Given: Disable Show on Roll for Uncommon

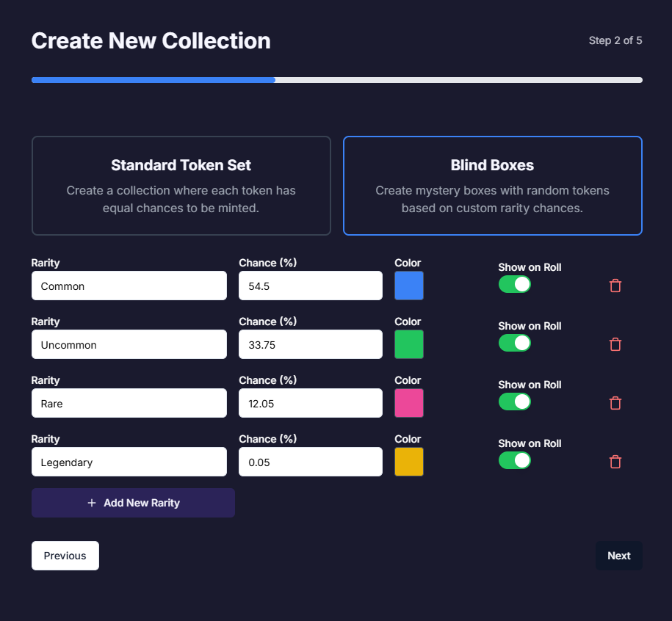Looking at the screenshot, I should pos(514,343).
